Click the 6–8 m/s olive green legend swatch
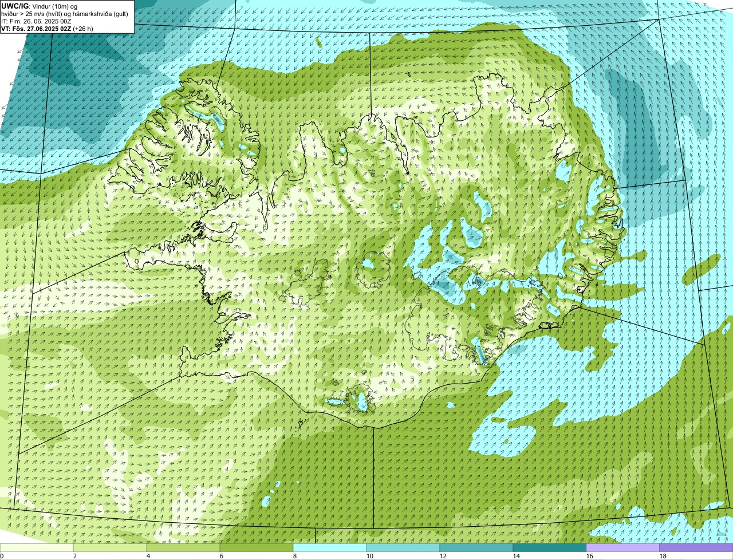Screen dimensions: 733x560 pyautogui.click(x=257, y=547)
